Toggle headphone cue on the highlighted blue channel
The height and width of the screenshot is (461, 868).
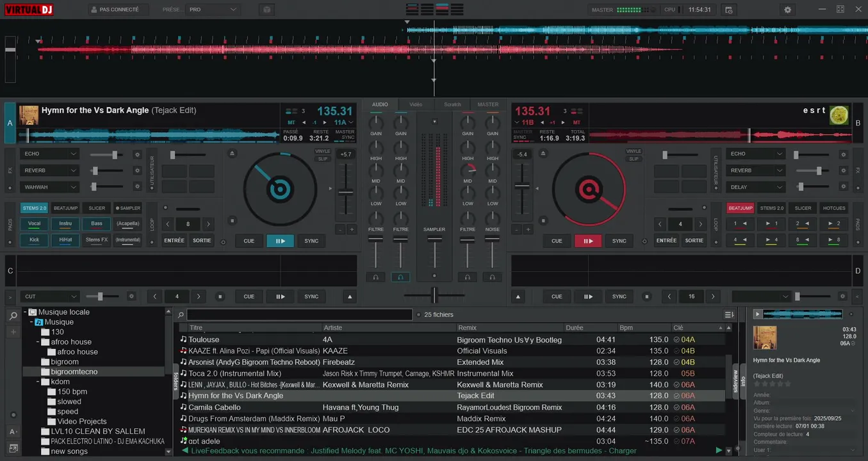click(x=401, y=277)
